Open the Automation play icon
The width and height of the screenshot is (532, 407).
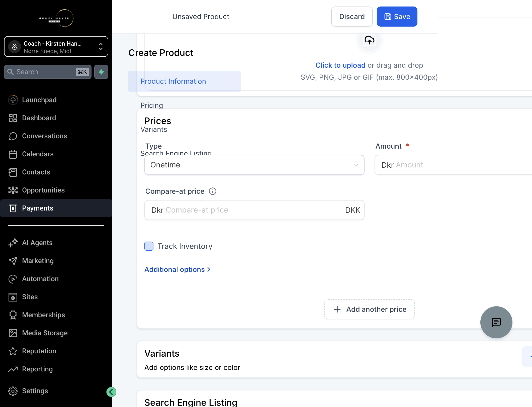coord(13,279)
